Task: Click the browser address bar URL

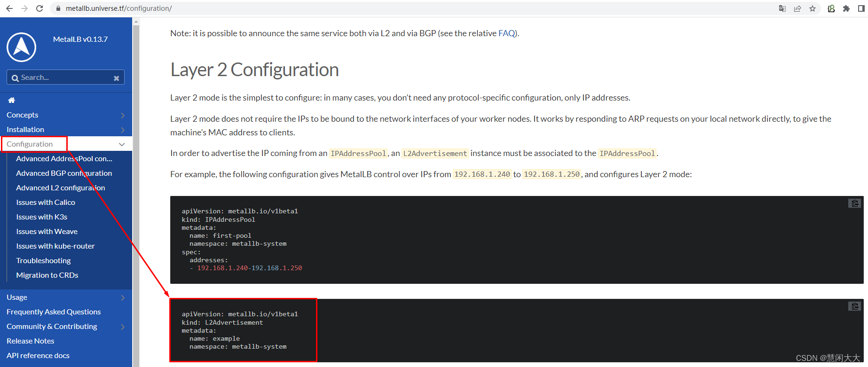Action: (x=118, y=8)
